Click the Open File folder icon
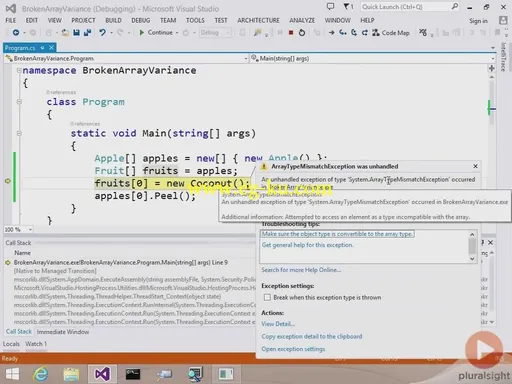The height and width of the screenshot is (384, 512). pyautogui.click(x=66, y=32)
